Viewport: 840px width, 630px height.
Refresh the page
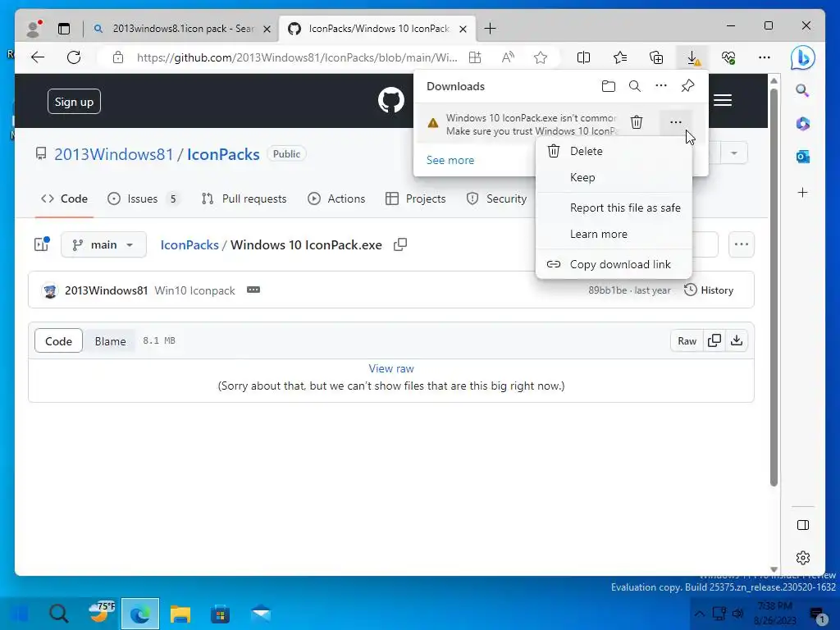coord(74,57)
